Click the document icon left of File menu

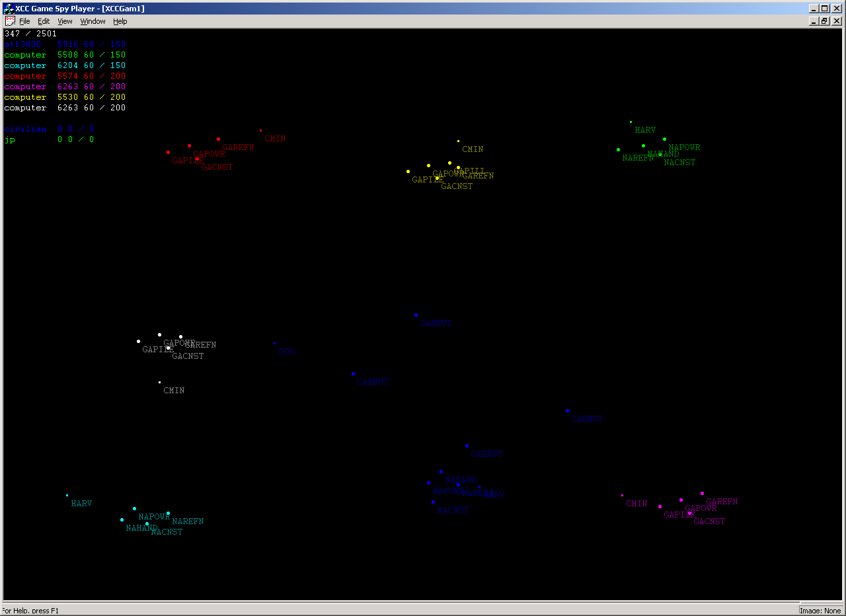coord(9,21)
